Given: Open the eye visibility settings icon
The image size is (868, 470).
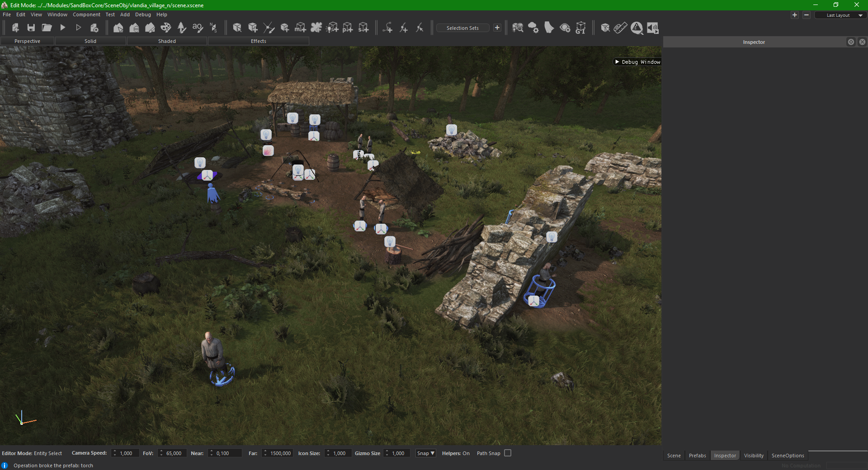Looking at the screenshot, I should 565,28.
